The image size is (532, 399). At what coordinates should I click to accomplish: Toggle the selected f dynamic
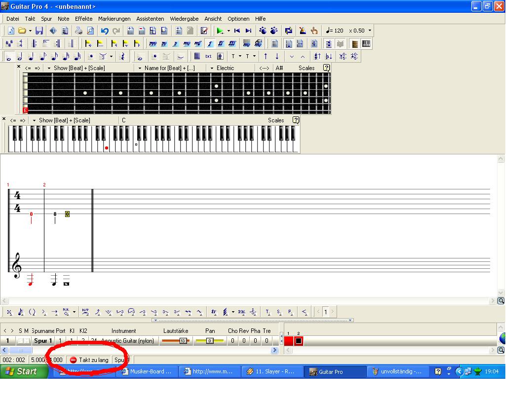[210, 43]
